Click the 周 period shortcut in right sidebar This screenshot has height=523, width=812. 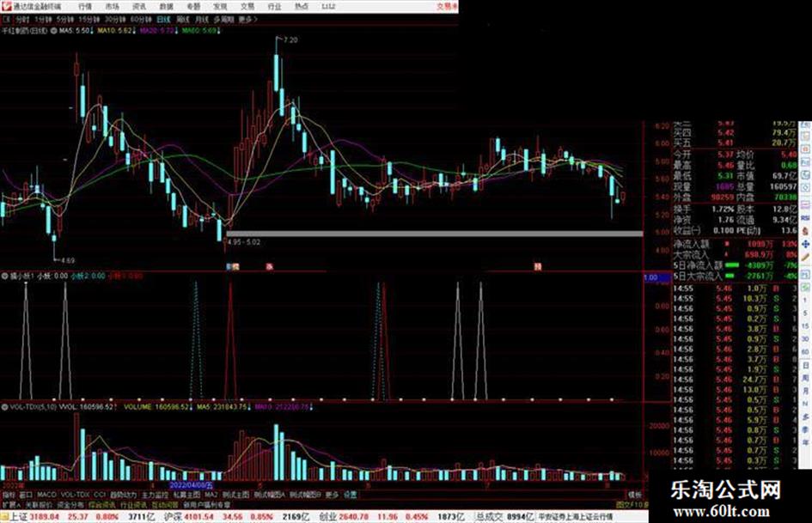coord(805,379)
